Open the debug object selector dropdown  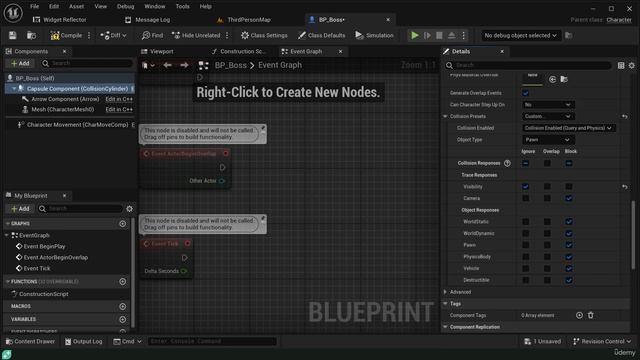[520, 36]
